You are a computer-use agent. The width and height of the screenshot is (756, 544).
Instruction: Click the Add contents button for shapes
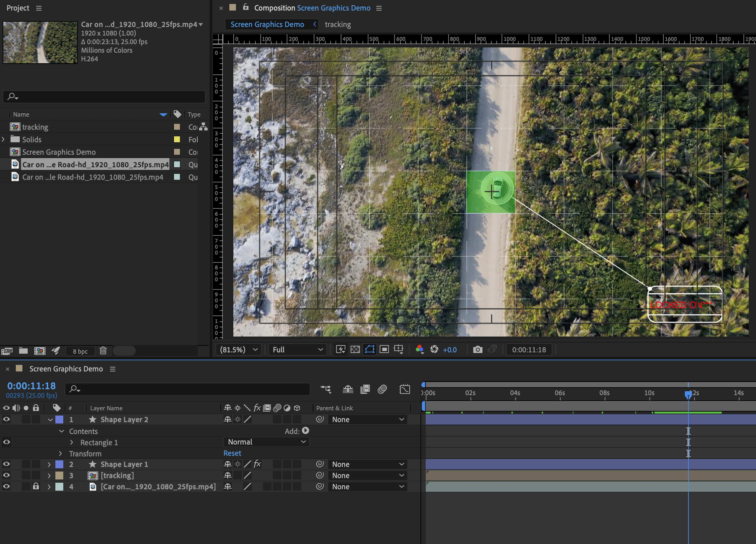[305, 431]
